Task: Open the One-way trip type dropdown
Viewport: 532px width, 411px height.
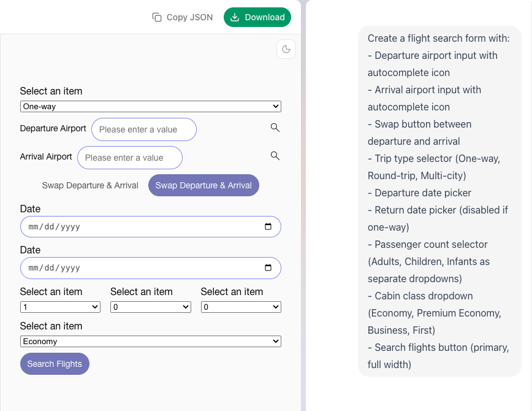Action: pos(150,107)
